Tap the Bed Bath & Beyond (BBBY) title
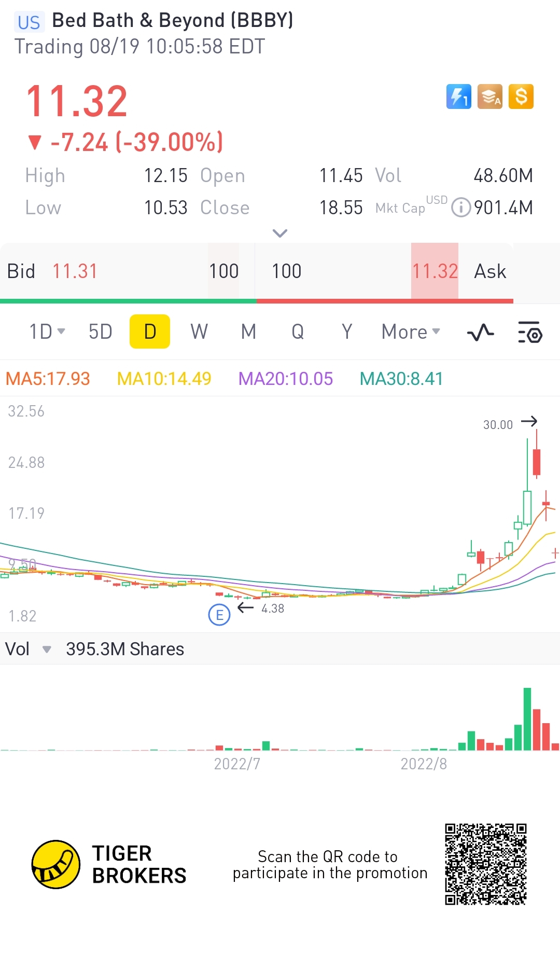560x954 pixels. 173,20
